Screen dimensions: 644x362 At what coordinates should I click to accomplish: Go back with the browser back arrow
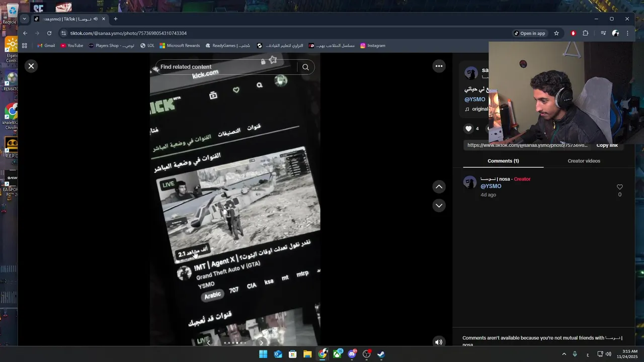[25, 33]
